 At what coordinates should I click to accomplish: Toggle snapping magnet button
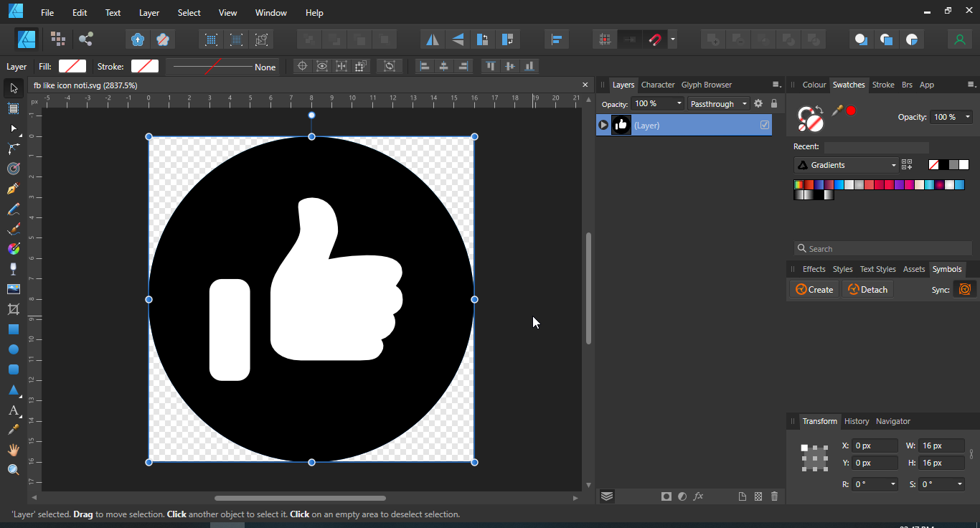(x=654, y=39)
